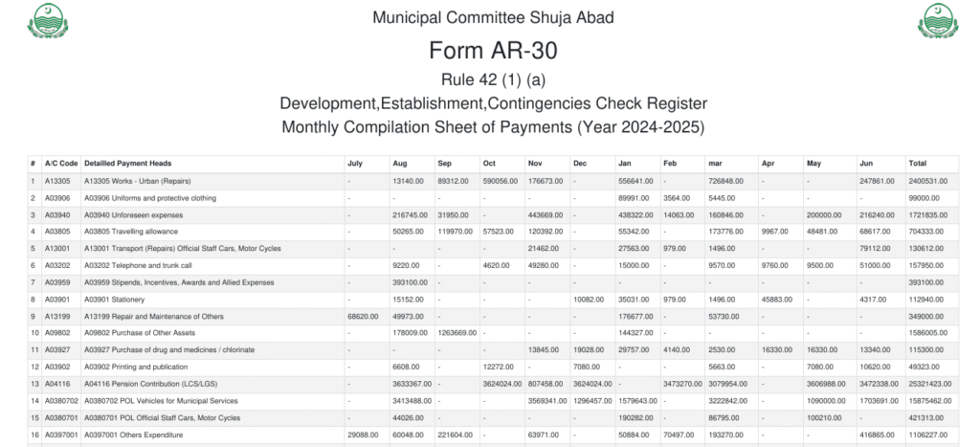Click the 2400531.00 total for Works - Urban
The height and width of the screenshot is (447, 980).
click(928, 181)
